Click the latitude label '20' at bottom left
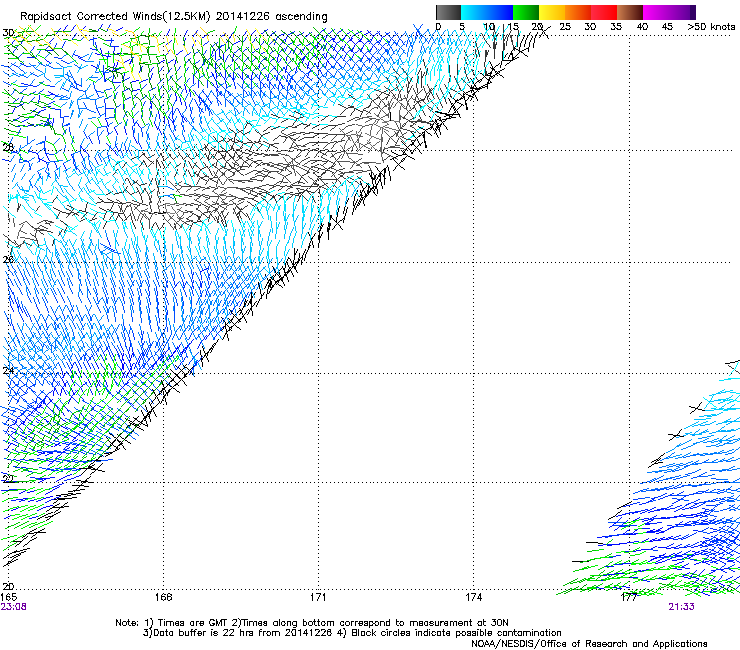Screen dimensions: 740x650 [x=8, y=586]
